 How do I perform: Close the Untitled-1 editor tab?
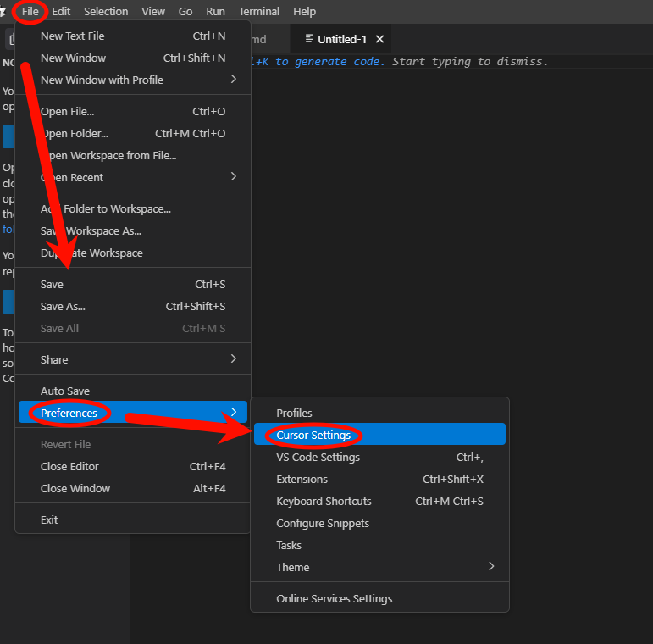379,39
